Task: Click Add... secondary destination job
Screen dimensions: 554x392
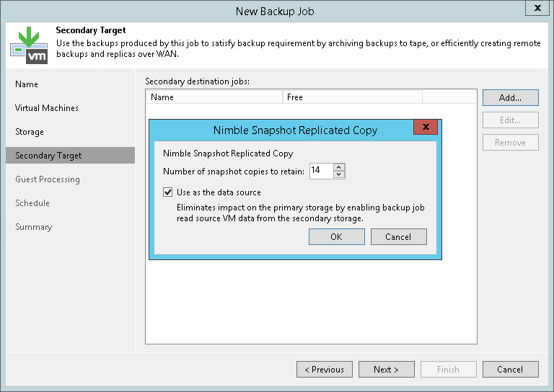Action: 511,98
